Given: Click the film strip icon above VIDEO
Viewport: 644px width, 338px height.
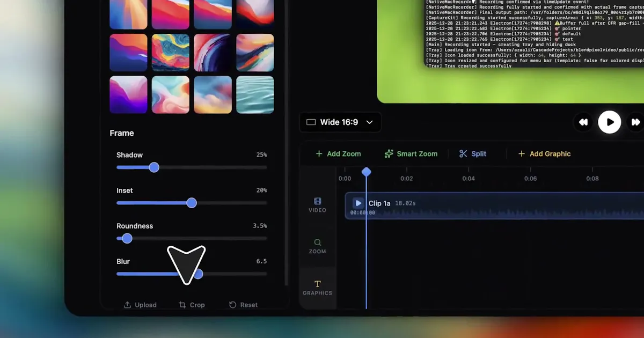Looking at the screenshot, I should pyautogui.click(x=318, y=201).
